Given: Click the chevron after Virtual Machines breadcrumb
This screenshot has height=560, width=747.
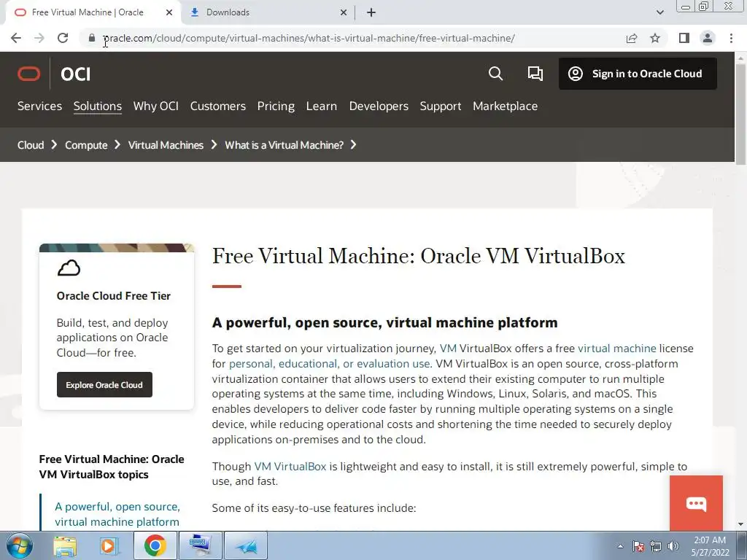Looking at the screenshot, I should click(214, 144).
